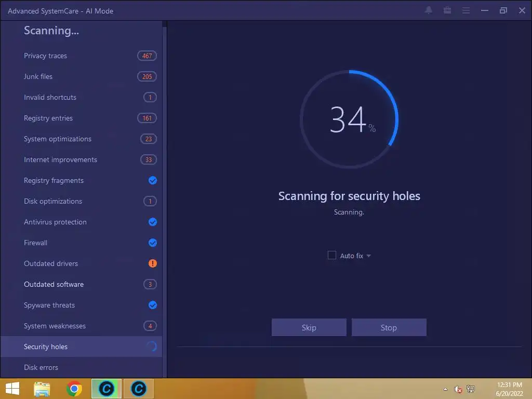Switch to the first Advanced SystemCare taskbar icon
The width and height of the screenshot is (532, 399).
click(106, 389)
